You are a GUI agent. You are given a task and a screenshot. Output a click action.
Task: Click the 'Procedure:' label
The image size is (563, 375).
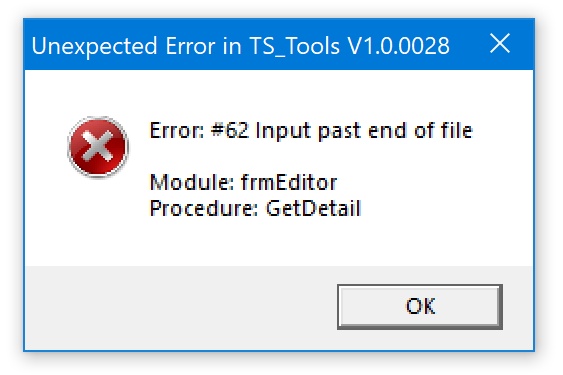204,208
